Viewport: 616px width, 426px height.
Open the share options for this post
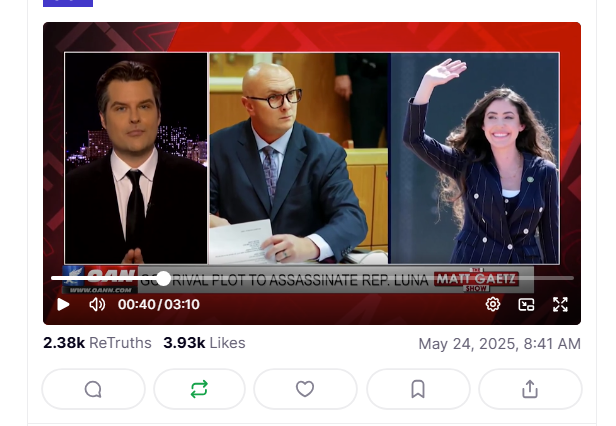(530, 389)
